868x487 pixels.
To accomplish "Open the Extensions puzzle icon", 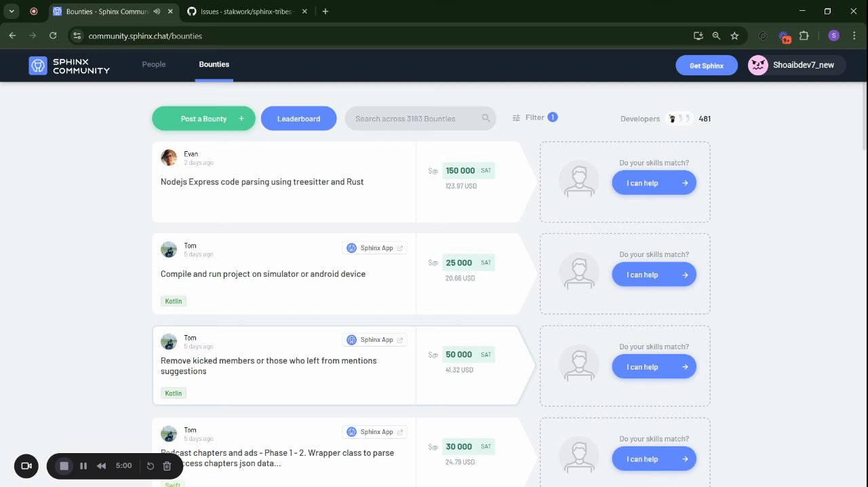I will tap(804, 36).
